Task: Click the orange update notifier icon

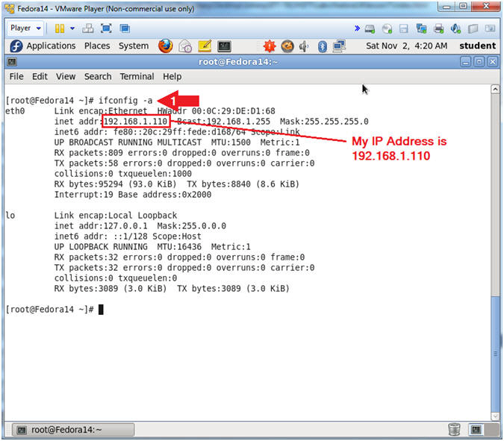Action: click(x=287, y=46)
